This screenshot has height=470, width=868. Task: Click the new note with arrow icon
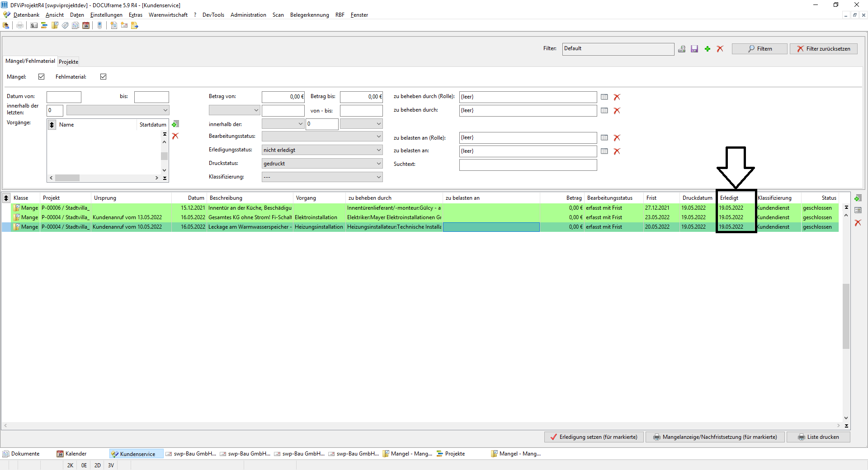134,25
